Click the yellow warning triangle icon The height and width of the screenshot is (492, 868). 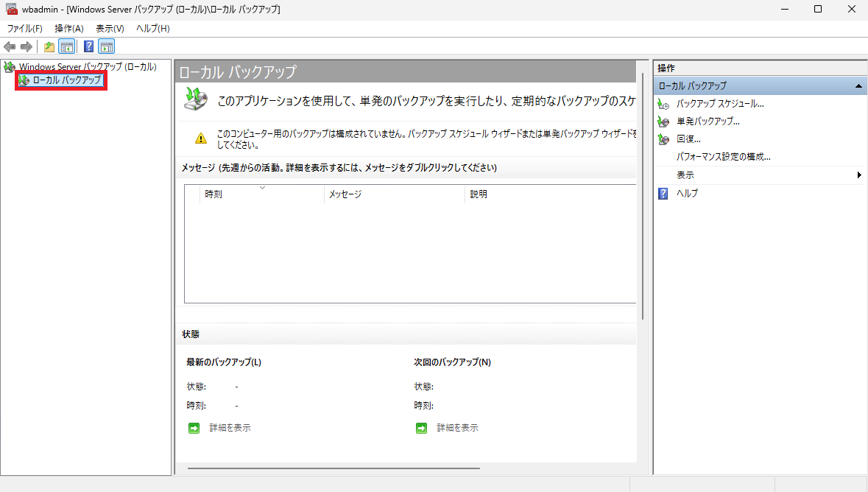pos(201,138)
